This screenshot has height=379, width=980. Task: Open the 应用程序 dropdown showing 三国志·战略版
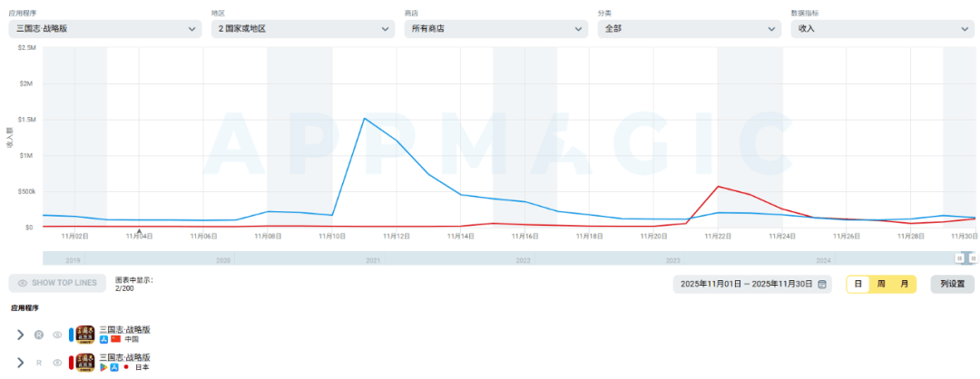point(104,29)
